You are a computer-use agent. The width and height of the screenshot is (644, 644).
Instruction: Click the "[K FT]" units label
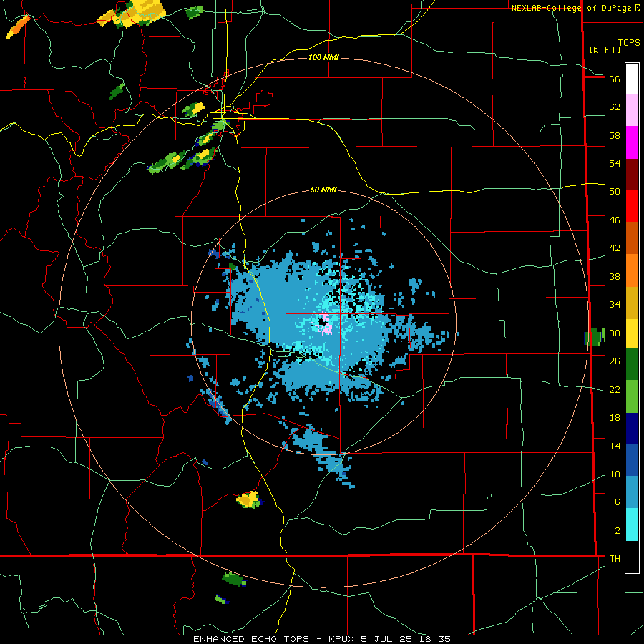[x=605, y=49]
